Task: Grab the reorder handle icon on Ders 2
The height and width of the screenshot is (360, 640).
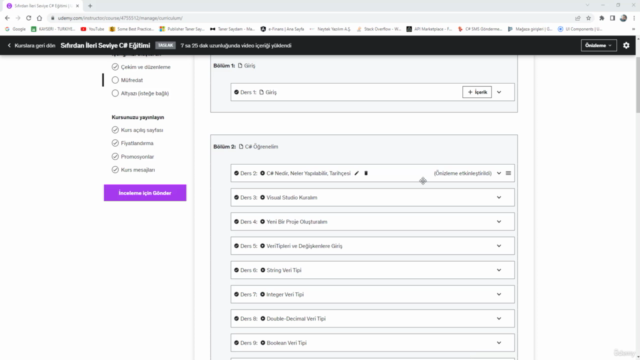Action: tap(508, 173)
